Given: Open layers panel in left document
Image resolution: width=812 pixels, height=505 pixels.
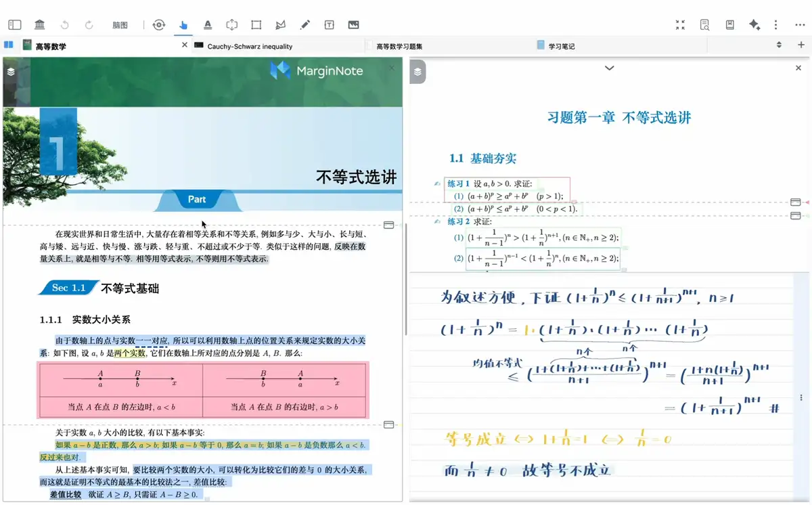Looking at the screenshot, I should point(10,70).
